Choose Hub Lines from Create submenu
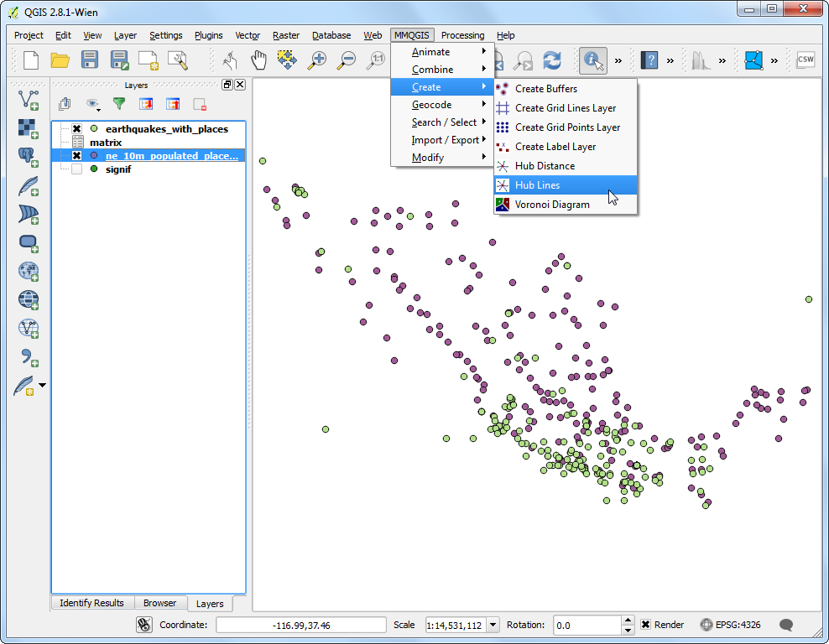Viewport: 829px width, 644px height. coord(566,185)
